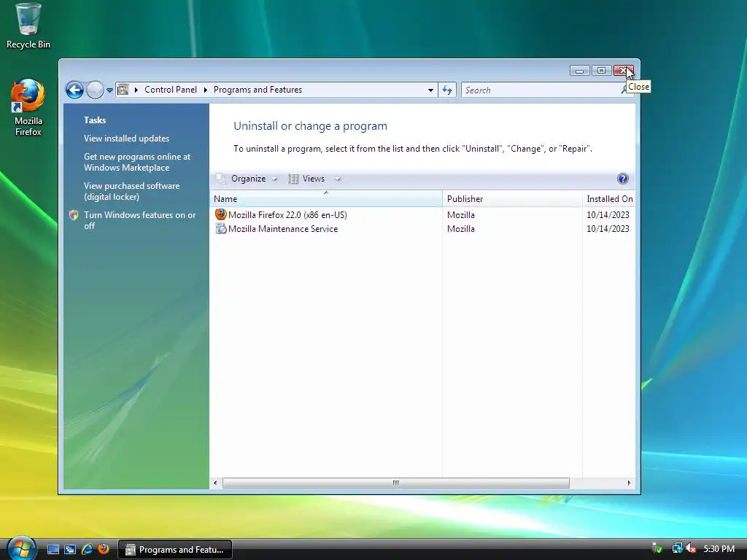747x560 pixels.
Task: Open Turn Windows features on or off
Action: tap(139, 220)
